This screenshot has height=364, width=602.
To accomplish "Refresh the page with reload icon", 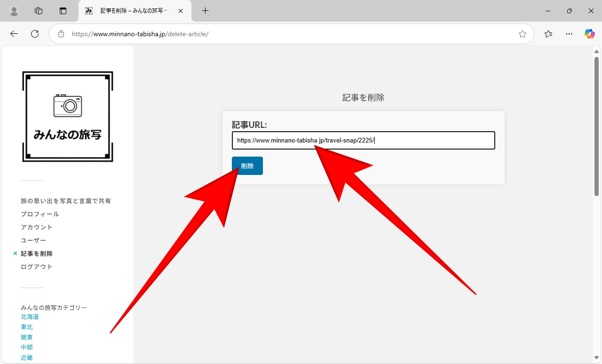I will coord(35,34).
